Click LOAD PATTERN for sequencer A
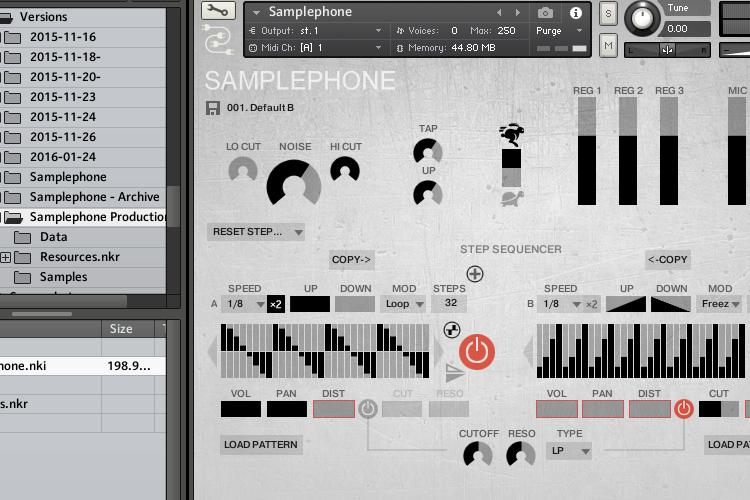750x500 pixels. tap(261, 445)
